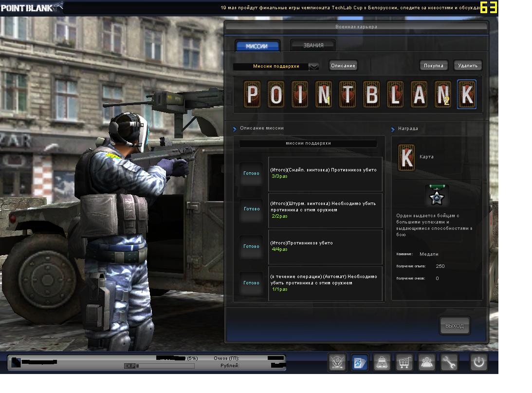
Task: Switch to the ЗВАНИЯ tab
Action: (313, 45)
